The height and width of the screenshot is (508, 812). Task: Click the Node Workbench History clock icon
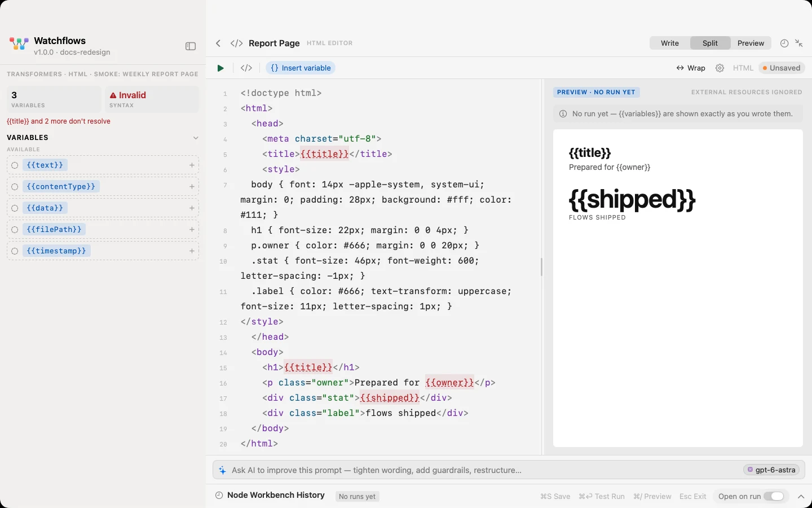point(219,496)
